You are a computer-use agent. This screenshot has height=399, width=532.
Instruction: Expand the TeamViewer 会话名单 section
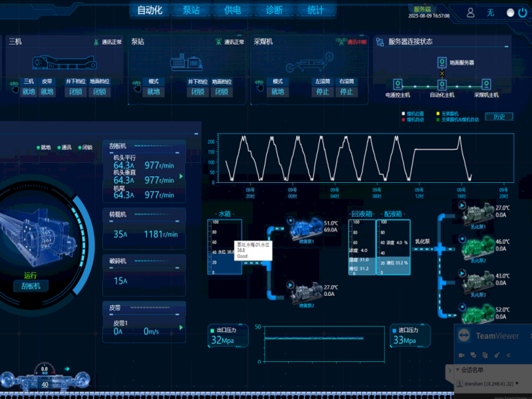click(x=459, y=370)
